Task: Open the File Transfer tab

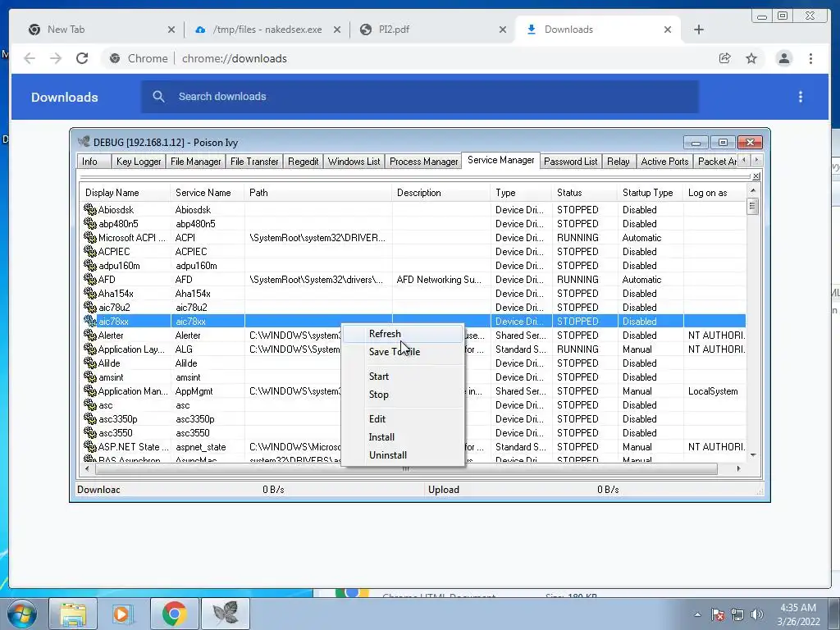Action: (x=254, y=162)
